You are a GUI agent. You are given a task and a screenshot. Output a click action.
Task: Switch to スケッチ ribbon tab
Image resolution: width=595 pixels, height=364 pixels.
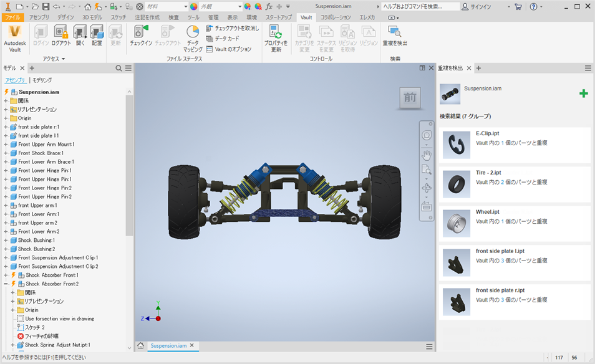tap(119, 17)
